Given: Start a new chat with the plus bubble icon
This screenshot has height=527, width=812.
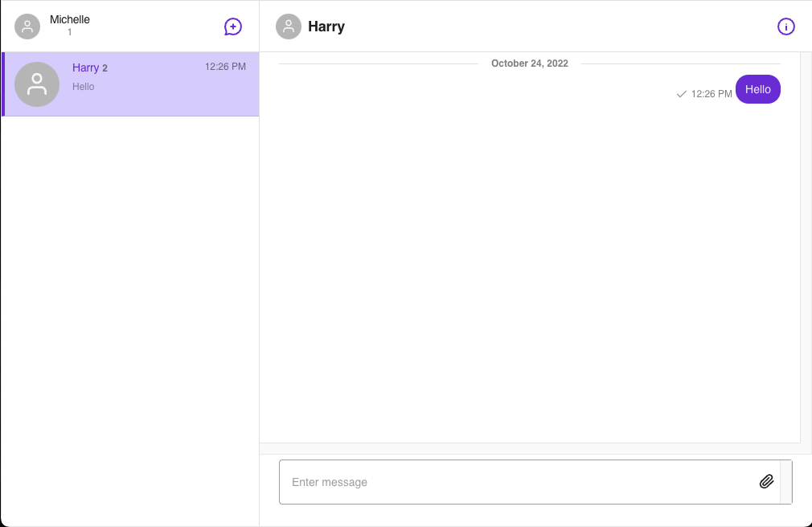Looking at the screenshot, I should (233, 27).
